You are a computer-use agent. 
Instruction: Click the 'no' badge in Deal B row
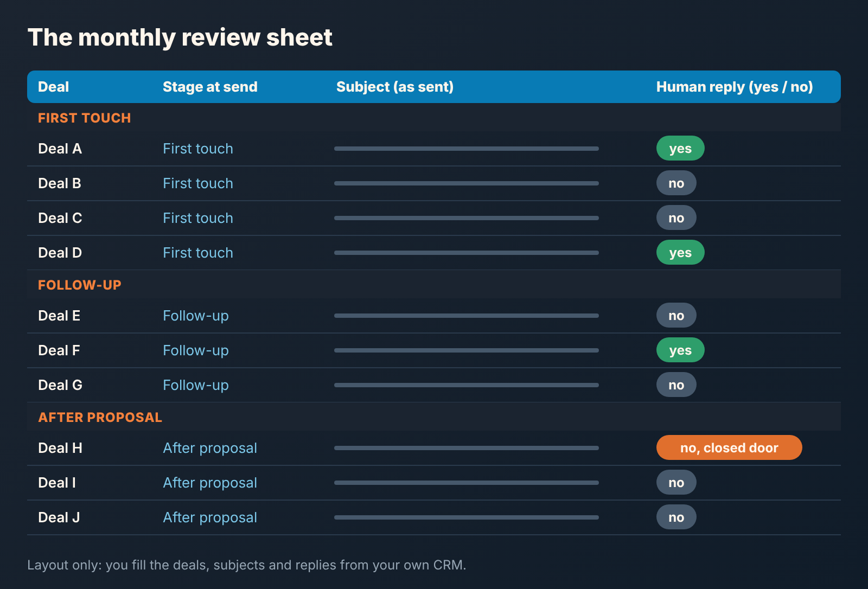(676, 183)
